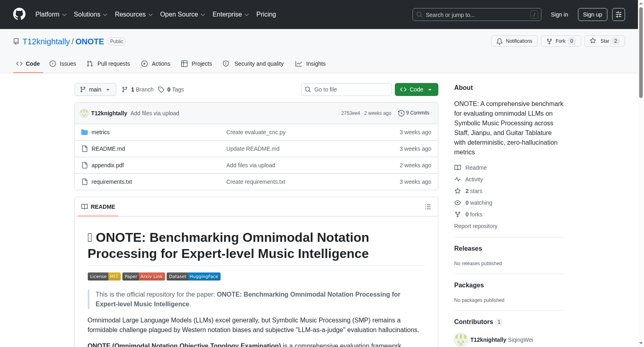Fork the repository with the Fork button
Screen dimensions: 644x347
[x=561, y=41]
